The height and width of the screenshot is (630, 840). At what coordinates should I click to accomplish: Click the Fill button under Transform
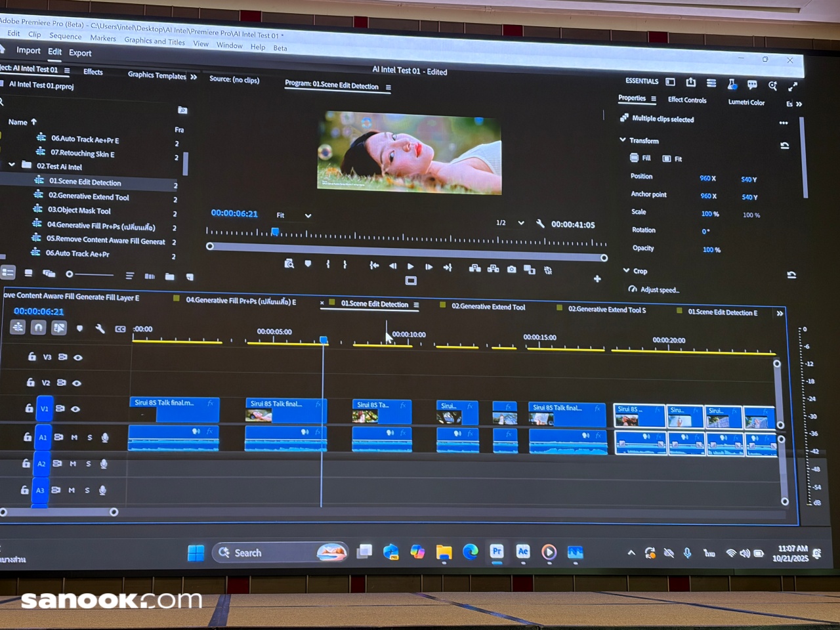[x=640, y=158]
